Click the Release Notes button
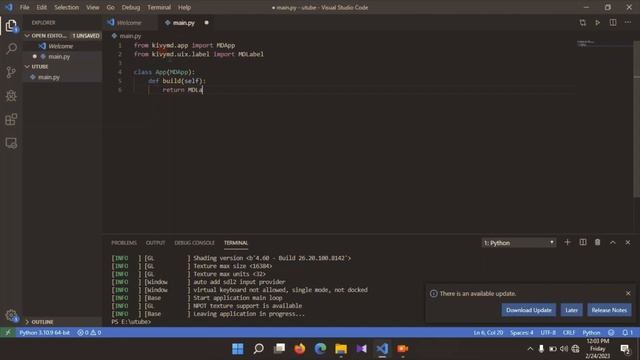The width and height of the screenshot is (640, 360). (609, 310)
